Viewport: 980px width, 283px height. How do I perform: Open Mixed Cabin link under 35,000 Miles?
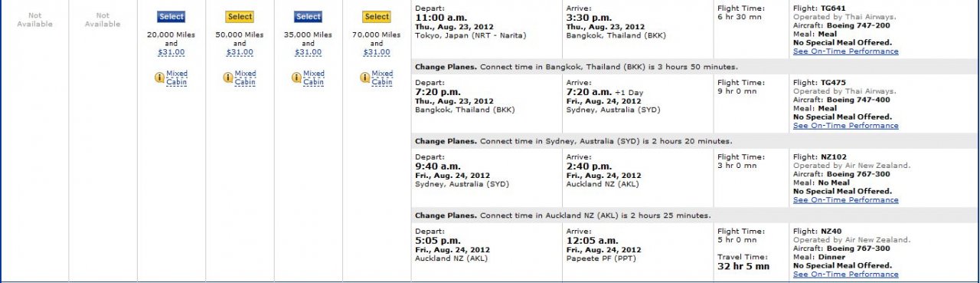point(314,78)
